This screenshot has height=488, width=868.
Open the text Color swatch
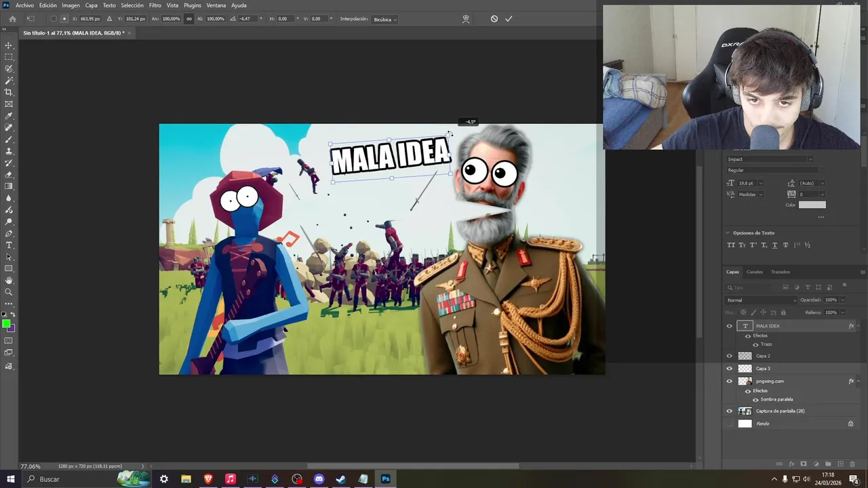[x=812, y=205]
